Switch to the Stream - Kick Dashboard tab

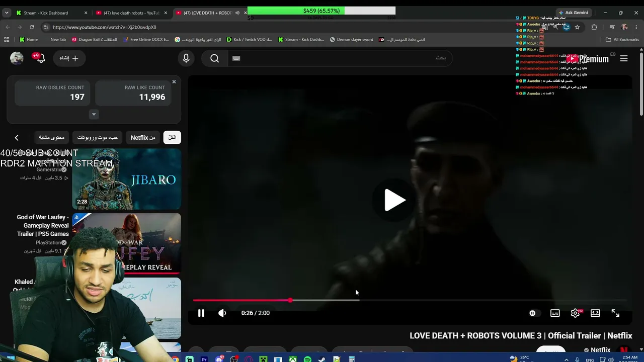pyautogui.click(x=50, y=13)
